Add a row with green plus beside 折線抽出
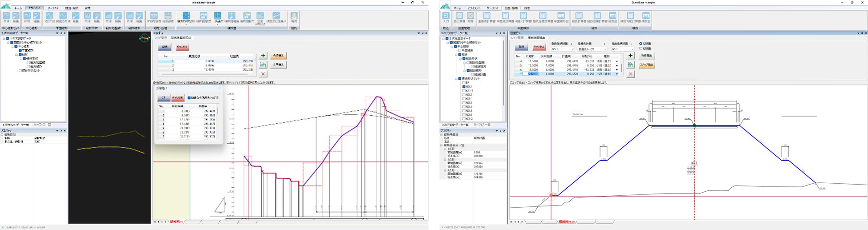Image resolution: width=868 pixels, height=230 pixels. (630, 56)
